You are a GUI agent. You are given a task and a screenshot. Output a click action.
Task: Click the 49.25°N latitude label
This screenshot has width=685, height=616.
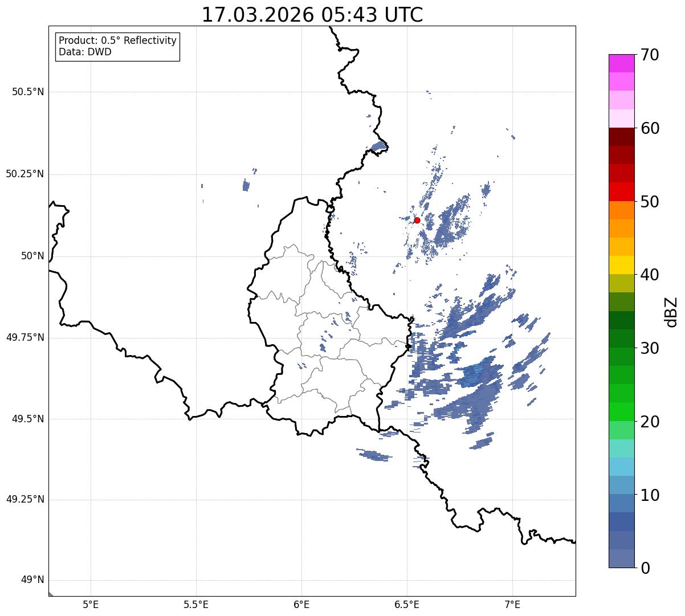pyautogui.click(x=25, y=500)
